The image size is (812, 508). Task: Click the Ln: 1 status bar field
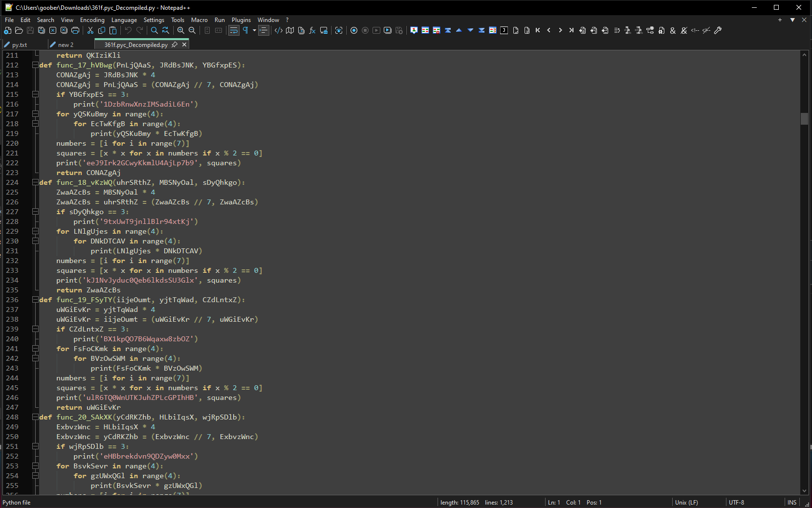pos(554,502)
